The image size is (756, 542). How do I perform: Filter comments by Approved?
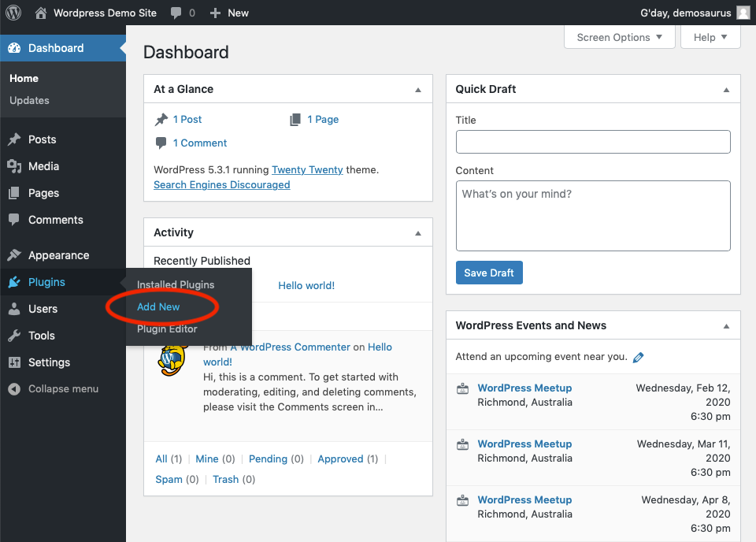click(x=340, y=458)
